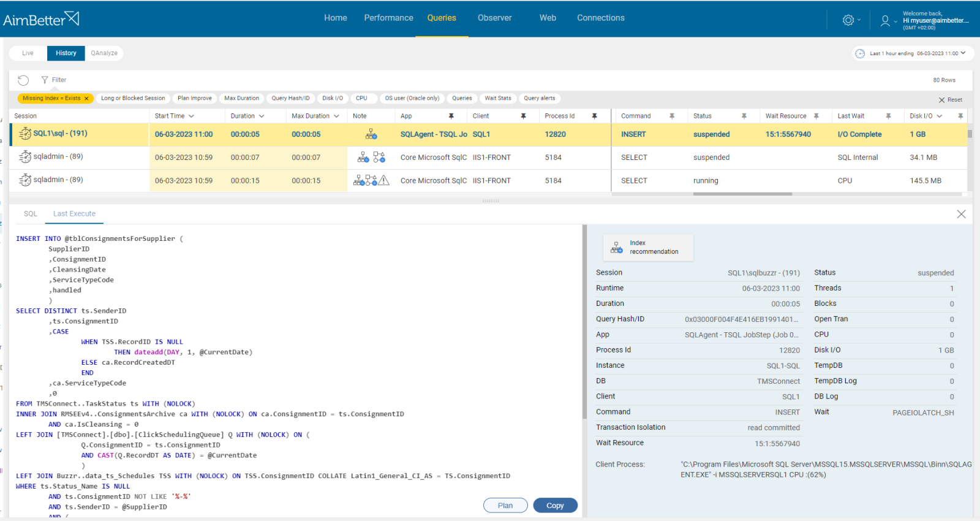
Task: Close the query details panel
Action: click(961, 214)
